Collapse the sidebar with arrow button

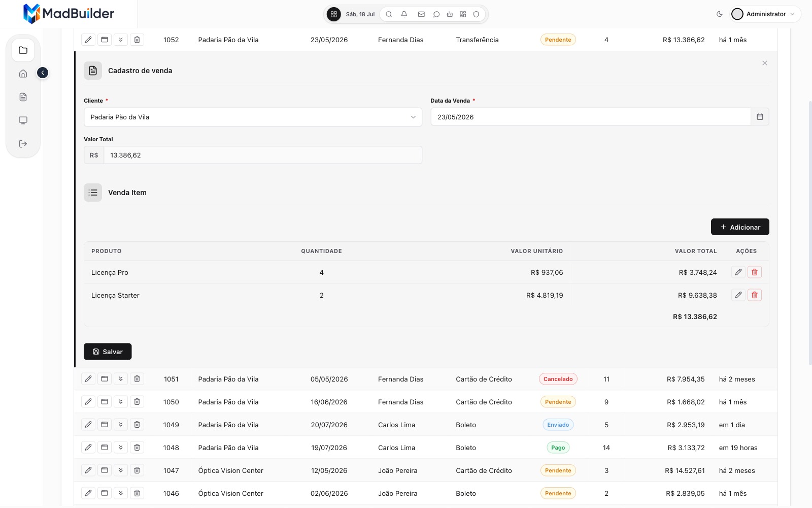click(x=43, y=73)
